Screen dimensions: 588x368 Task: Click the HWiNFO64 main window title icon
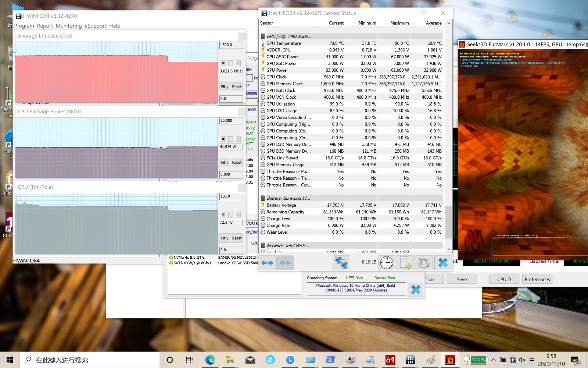click(x=18, y=16)
